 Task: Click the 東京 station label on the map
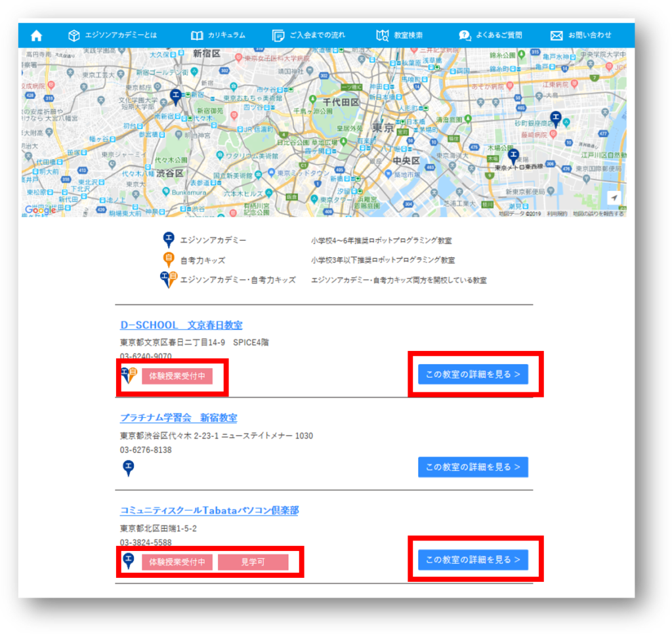[x=383, y=127]
